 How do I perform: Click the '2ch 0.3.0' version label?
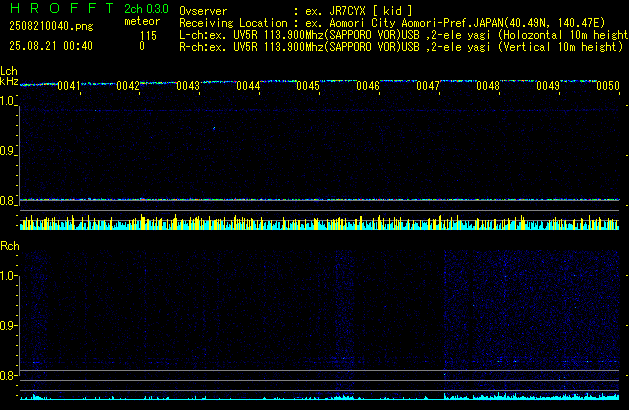point(146,9)
